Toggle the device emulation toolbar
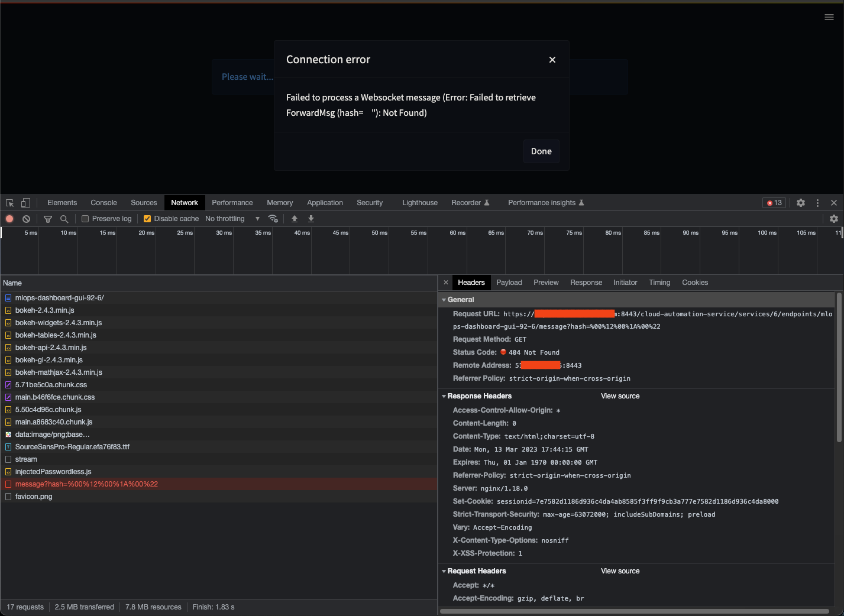 (x=25, y=203)
